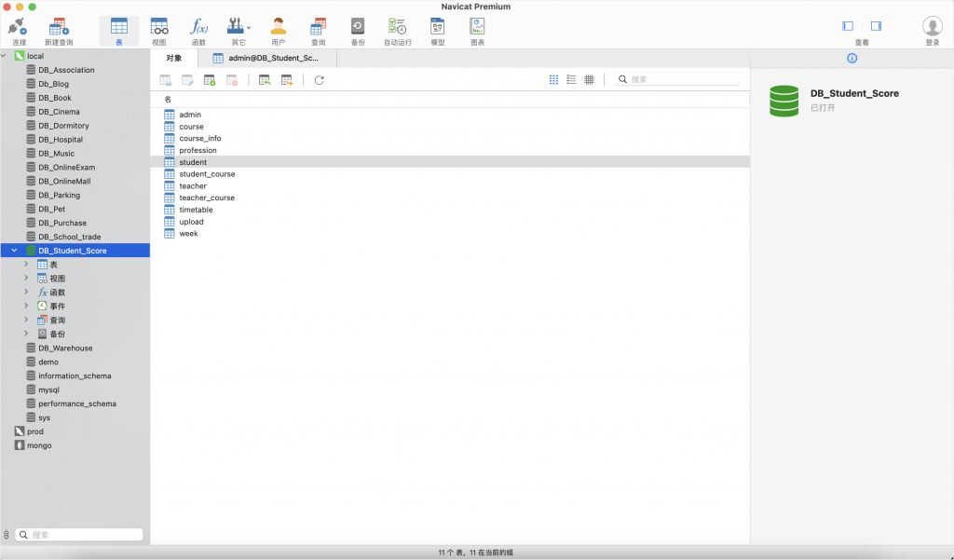
Task: Open the 图表 (Charts) toolbar icon
Action: pos(477,30)
